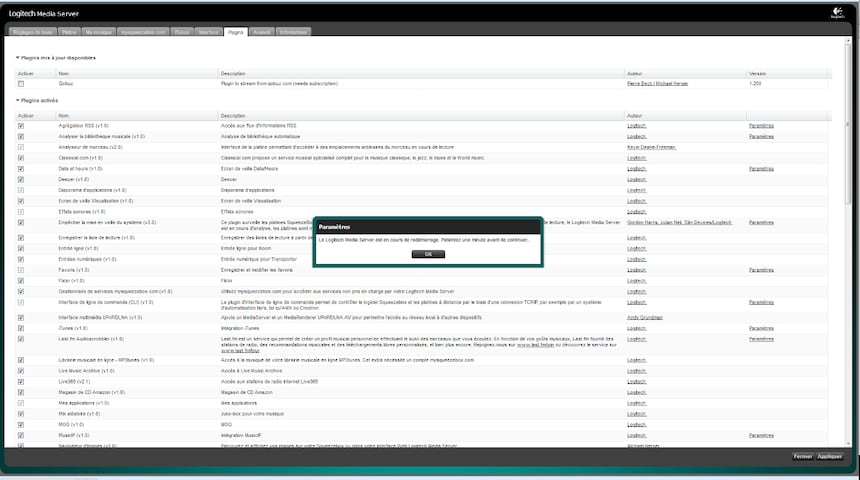Open Paramètres for Interface de ligne de commande
This screenshot has height=480, width=860.
click(x=761, y=302)
